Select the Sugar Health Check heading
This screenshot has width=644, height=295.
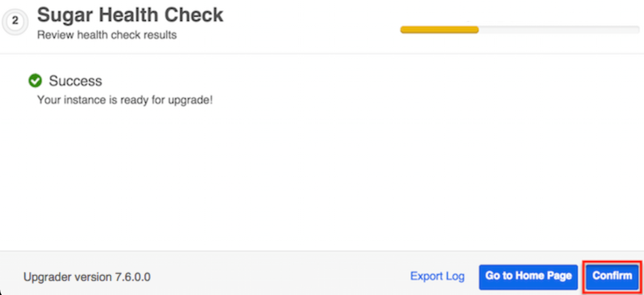pyautogui.click(x=130, y=15)
